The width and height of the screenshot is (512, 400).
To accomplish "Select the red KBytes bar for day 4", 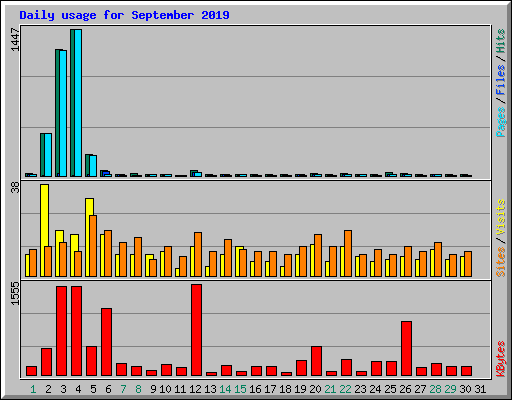I will [76, 331].
